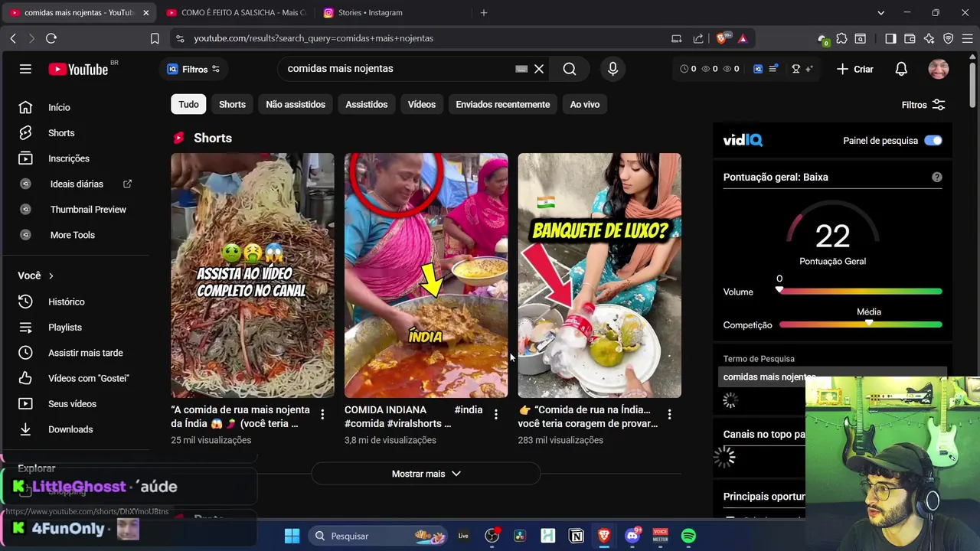Image resolution: width=980 pixels, height=551 pixels.
Task: Open vidIQ trophy icon in header
Action: click(x=795, y=69)
